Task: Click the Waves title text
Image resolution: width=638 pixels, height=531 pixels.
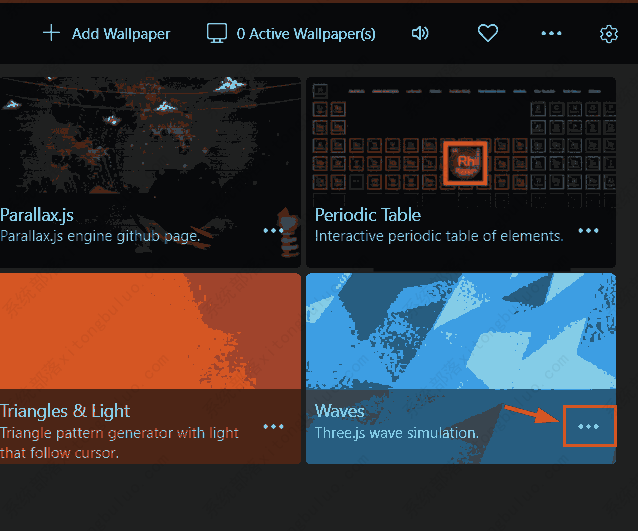Action: click(340, 411)
